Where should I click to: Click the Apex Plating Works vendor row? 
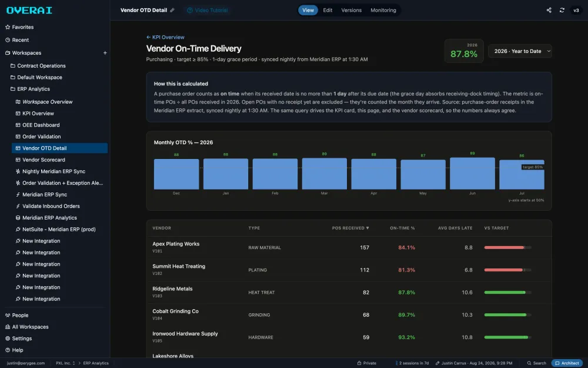pyautogui.click(x=349, y=247)
